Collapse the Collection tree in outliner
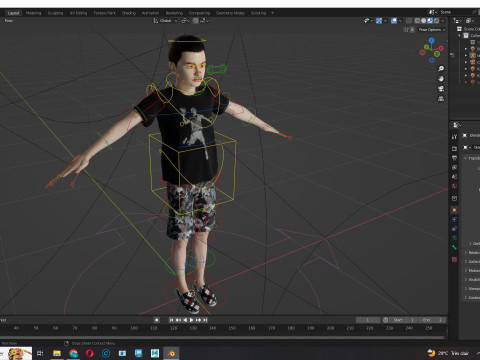Image resolution: width=480 pixels, height=360 pixels. coord(459,35)
